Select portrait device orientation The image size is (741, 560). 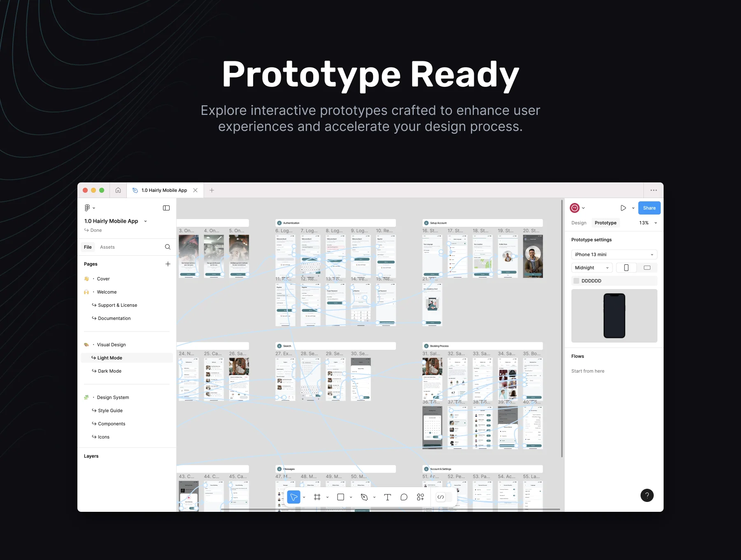tap(626, 268)
